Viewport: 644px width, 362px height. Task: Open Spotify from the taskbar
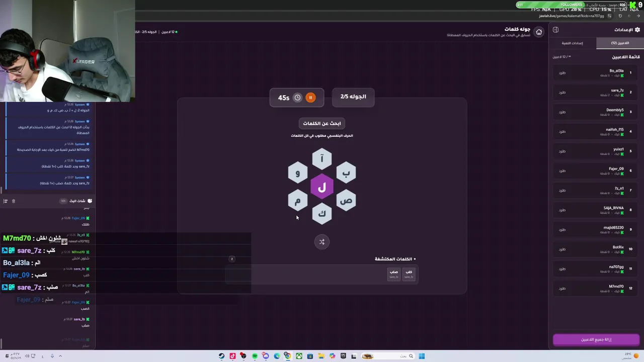255,356
